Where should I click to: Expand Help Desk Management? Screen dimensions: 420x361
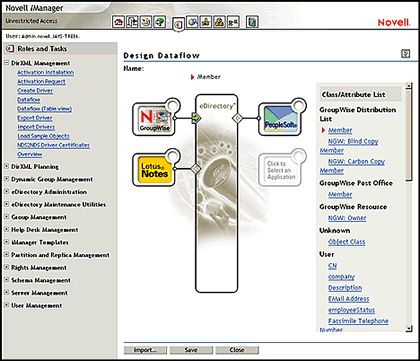tap(6, 229)
